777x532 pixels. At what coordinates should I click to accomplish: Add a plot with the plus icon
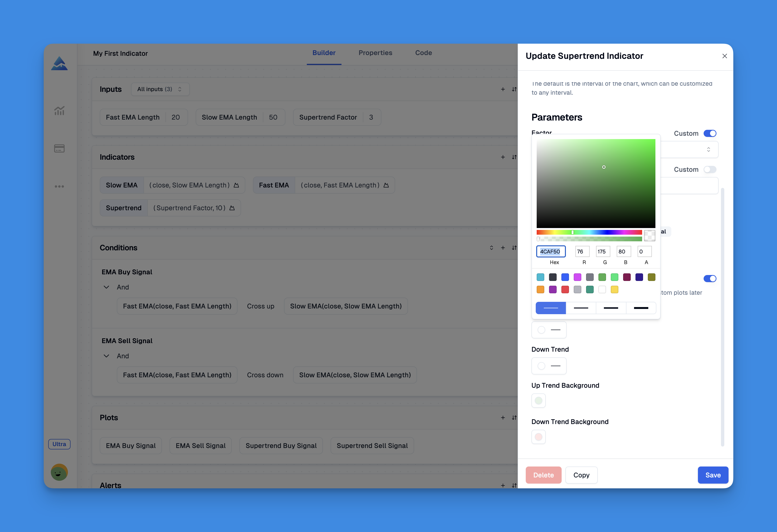pyautogui.click(x=503, y=418)
